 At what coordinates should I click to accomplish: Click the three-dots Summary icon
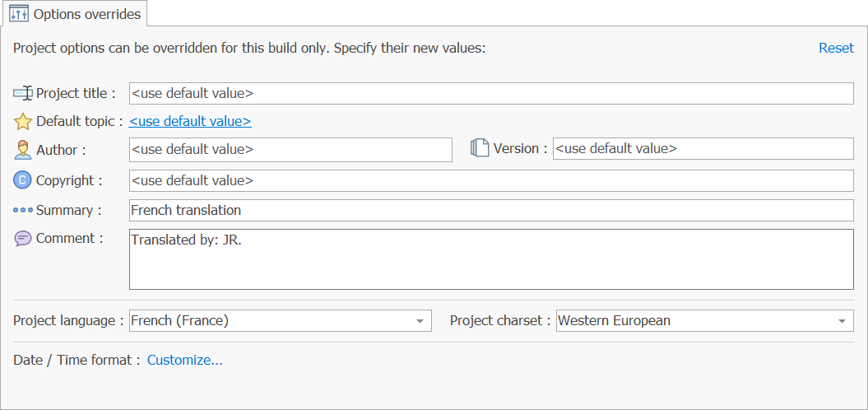click(23, 211)
